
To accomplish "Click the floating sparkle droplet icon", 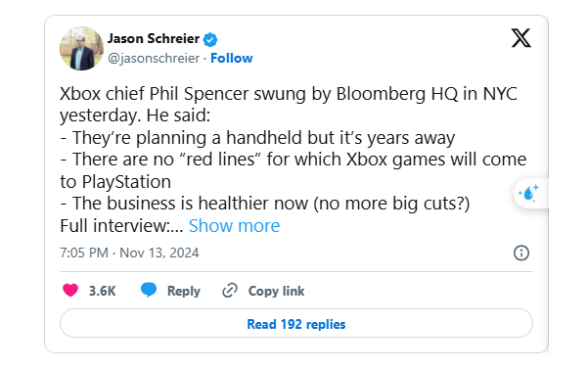I will point(528,194).
